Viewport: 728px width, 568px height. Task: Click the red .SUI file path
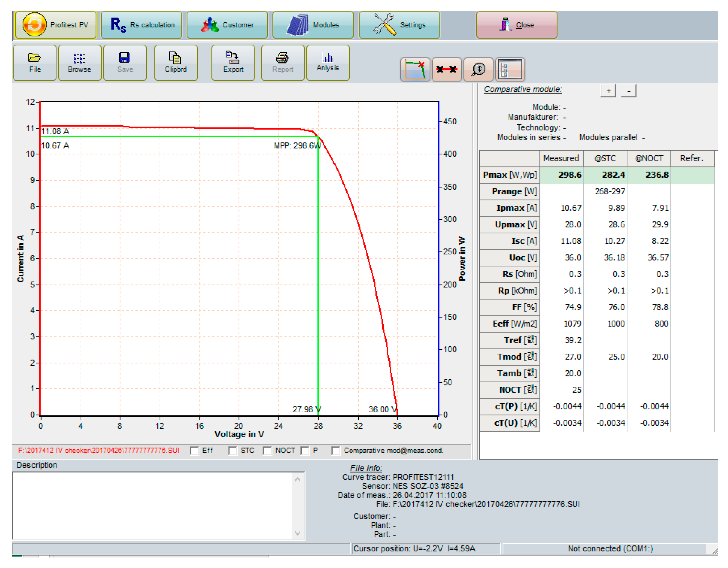(99, 450)
